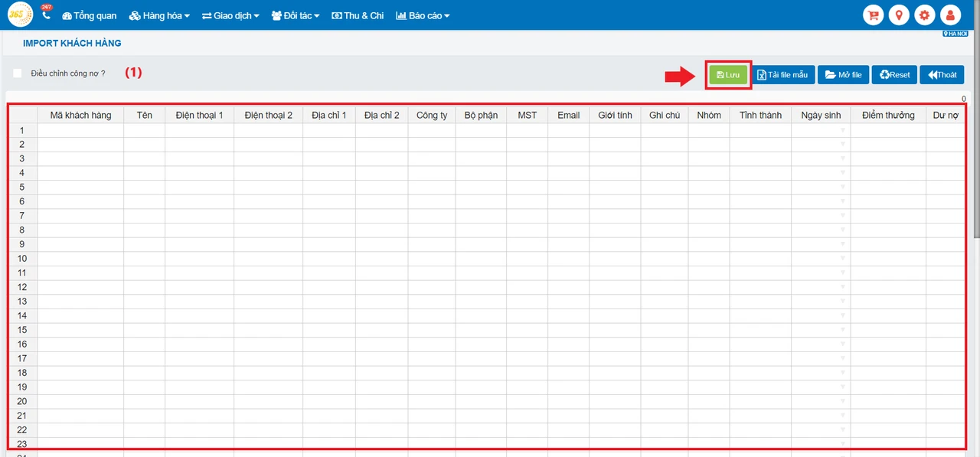Select Địa chỉ 1 column header
This screenshot has width=980, height=457.
coord(329,116)
